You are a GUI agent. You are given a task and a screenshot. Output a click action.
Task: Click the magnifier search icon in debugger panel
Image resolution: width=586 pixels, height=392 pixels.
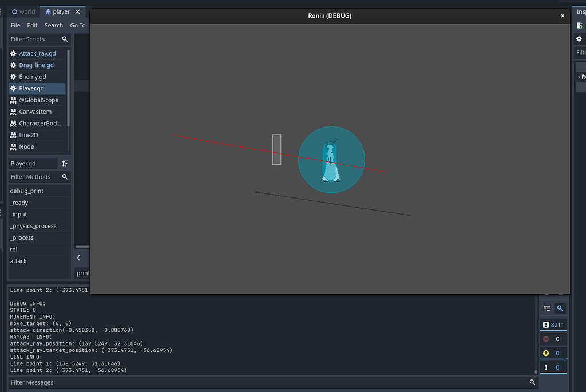(560, 308)
